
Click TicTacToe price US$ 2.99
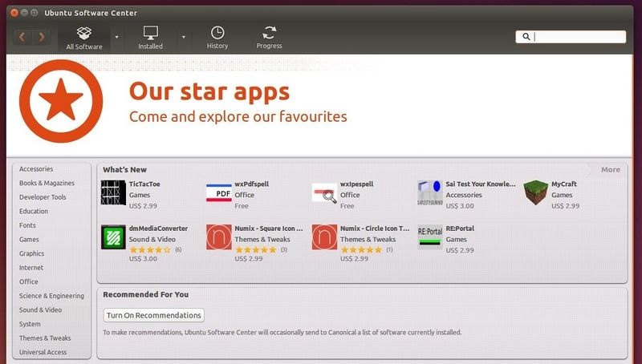pyautogui.click(x=143, y=206)
